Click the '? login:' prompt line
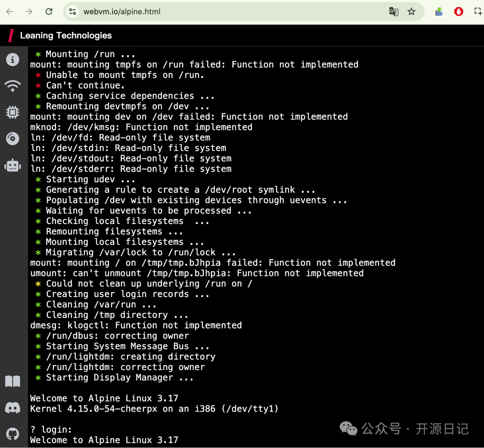 51,430
